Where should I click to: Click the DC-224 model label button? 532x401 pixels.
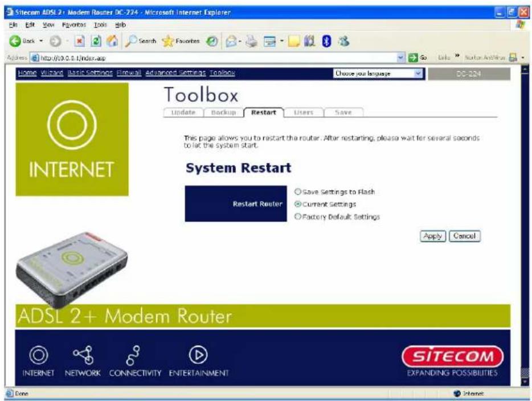pyautogui.click(x=469, y=73)
